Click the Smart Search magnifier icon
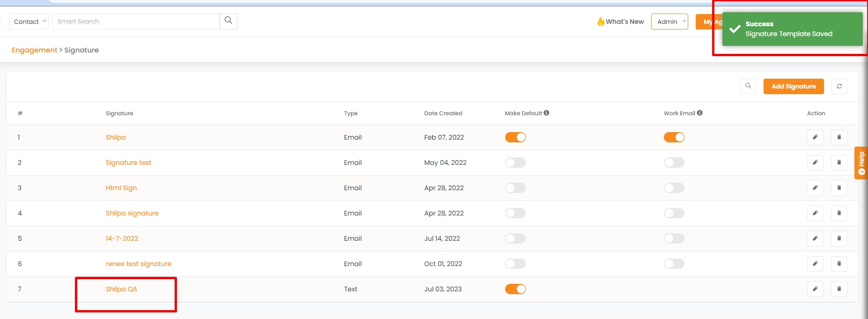Image resolution: width=868 pixels, height=319 pixels. (228, 21)
